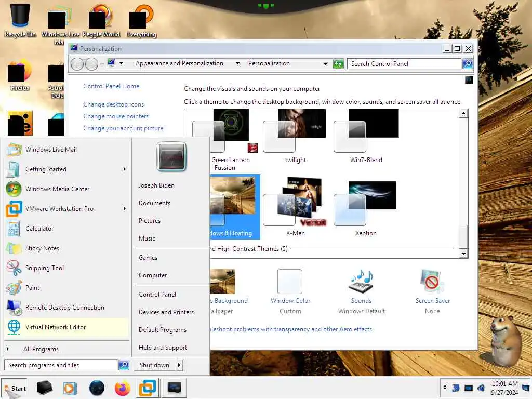Click the Firefox icon in the taskbar
The width and height of the screenshot is (532, 399).
click(x=122, y=388)
